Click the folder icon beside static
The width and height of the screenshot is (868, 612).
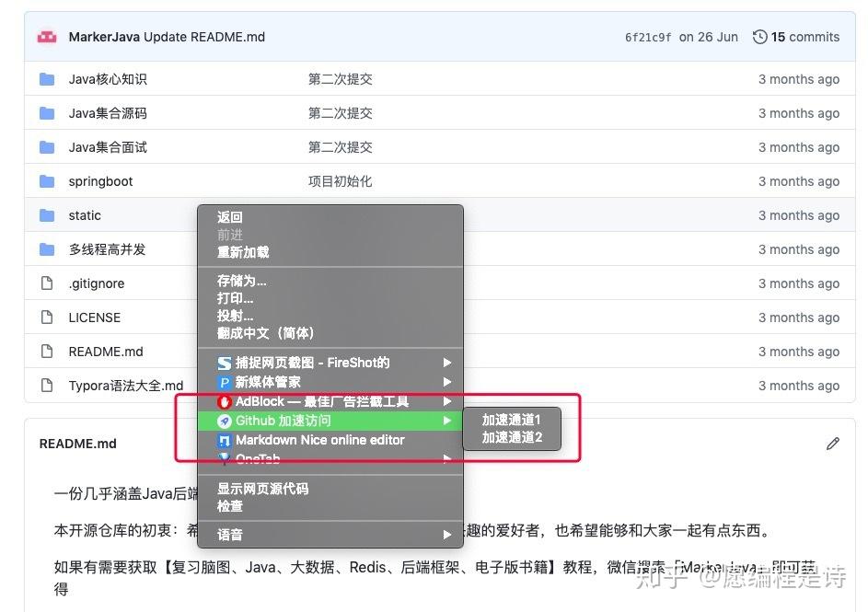(47, 215)
